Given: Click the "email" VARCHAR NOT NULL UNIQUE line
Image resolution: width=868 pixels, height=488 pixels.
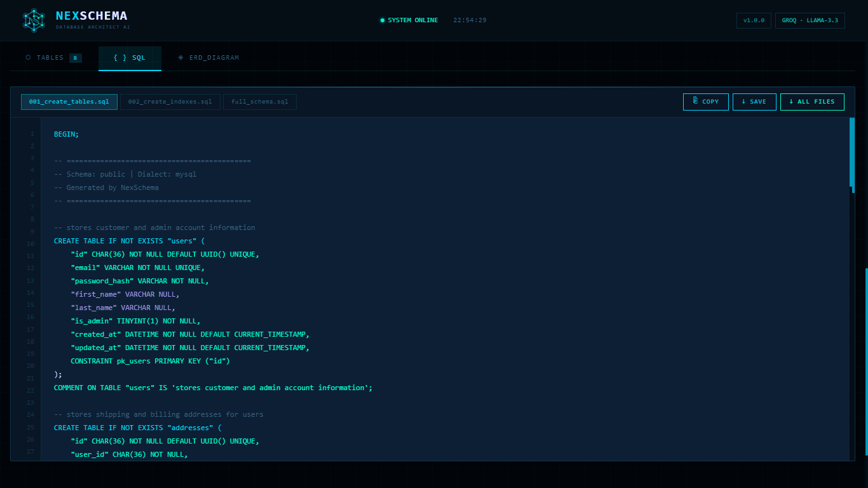Looking at the screenshot, I should pos(137,268).
